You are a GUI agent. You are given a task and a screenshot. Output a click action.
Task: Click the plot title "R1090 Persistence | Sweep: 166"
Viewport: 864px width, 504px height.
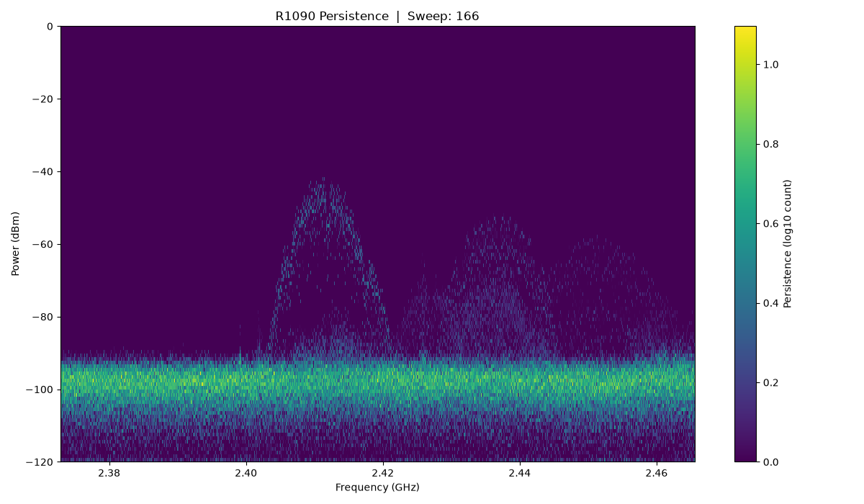377,16
